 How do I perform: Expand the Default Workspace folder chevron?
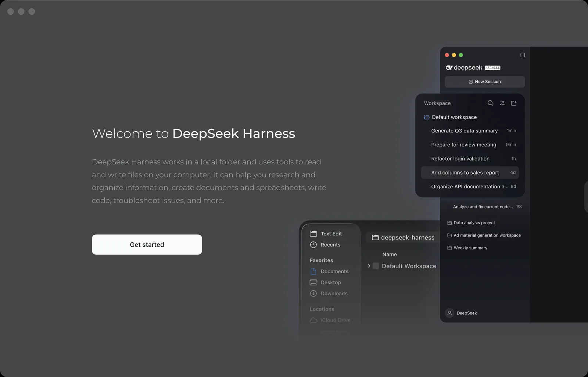[369, 266]
